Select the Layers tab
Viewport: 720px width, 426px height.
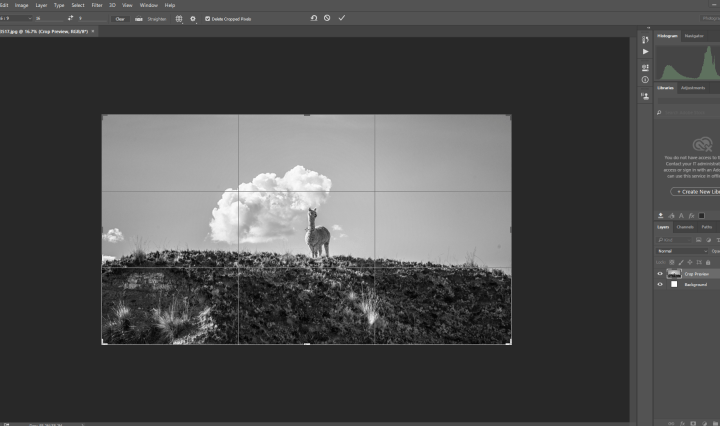(663, 227)
